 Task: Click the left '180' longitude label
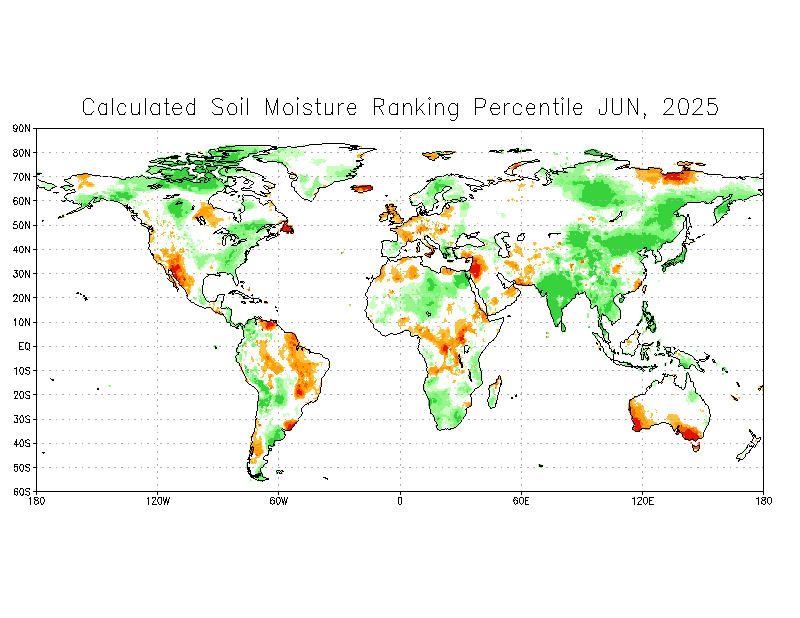pos(37,501)
